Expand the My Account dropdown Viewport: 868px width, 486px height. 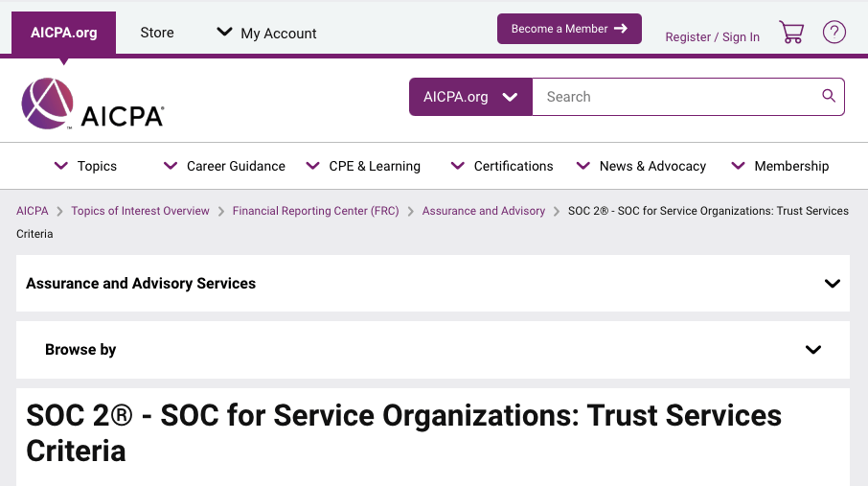(267, 33)
